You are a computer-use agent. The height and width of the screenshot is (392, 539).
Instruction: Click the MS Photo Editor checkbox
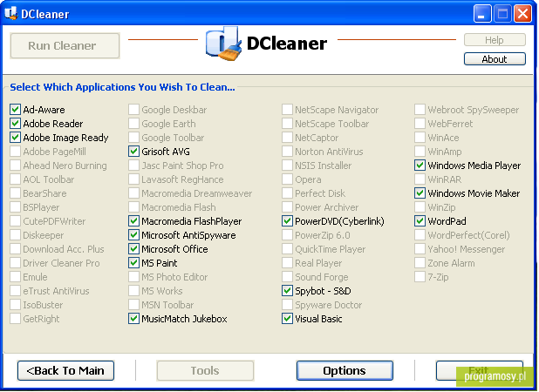click(133, 277)
